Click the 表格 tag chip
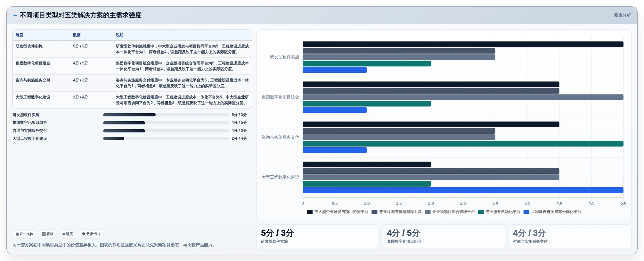The height and width of the screenshot is (261, 644). click(48, 234)
